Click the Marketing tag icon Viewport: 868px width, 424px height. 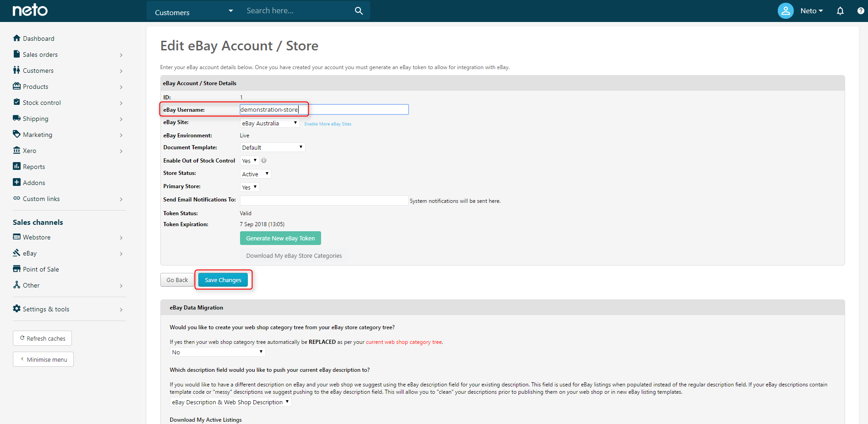(17, 134)
